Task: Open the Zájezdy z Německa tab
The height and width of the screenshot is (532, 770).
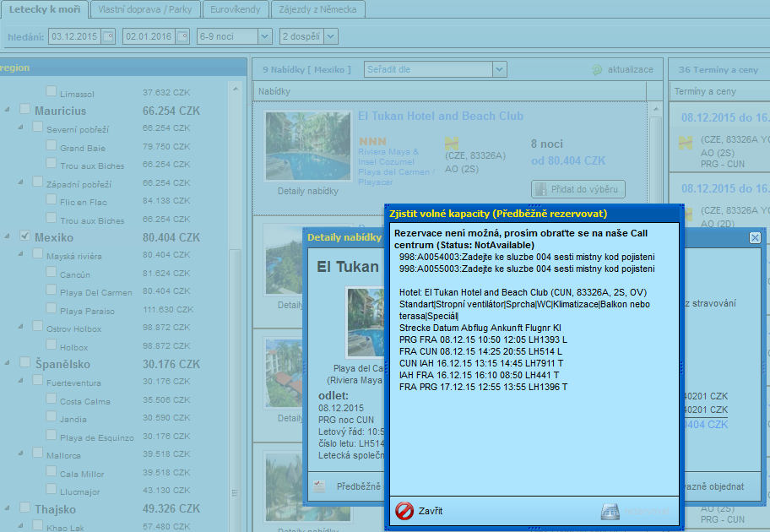Action: tap(317, 9)
